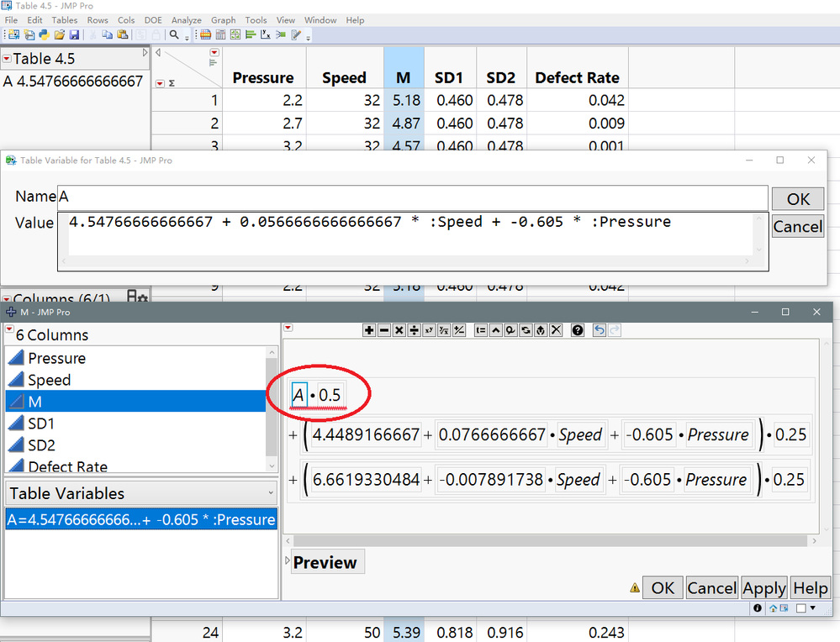Click the power x^y keypad button
This screenshot has width=840, height=642.
pos(429,330)
